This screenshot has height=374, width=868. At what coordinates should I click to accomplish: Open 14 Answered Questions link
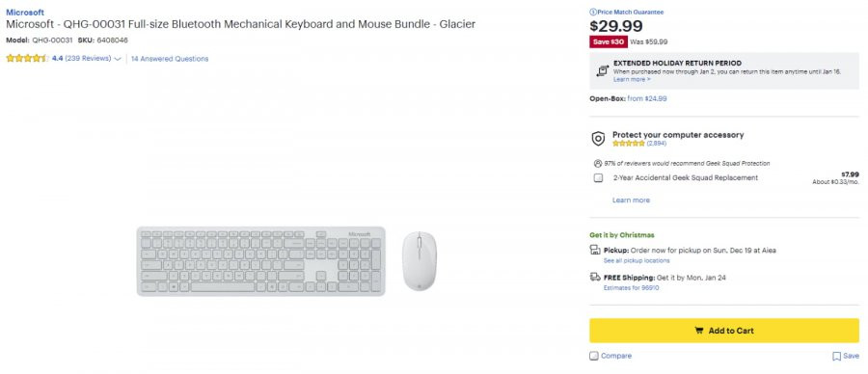point(170,59)
